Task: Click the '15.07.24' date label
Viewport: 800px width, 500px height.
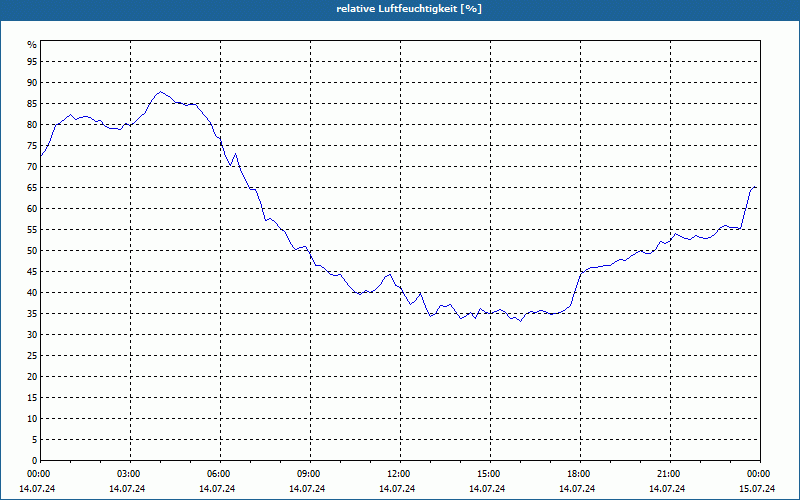Action: (757, 489)
